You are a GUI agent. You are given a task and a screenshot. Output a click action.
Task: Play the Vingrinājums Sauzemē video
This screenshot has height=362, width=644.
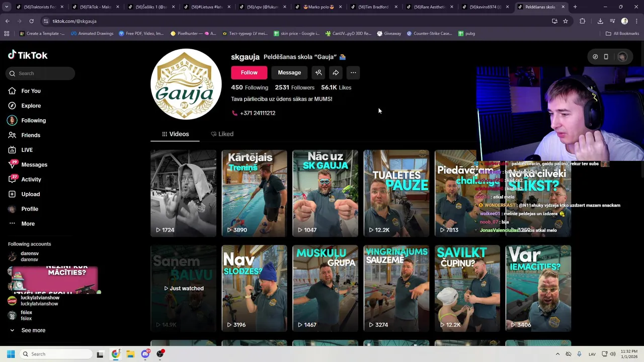396,289
